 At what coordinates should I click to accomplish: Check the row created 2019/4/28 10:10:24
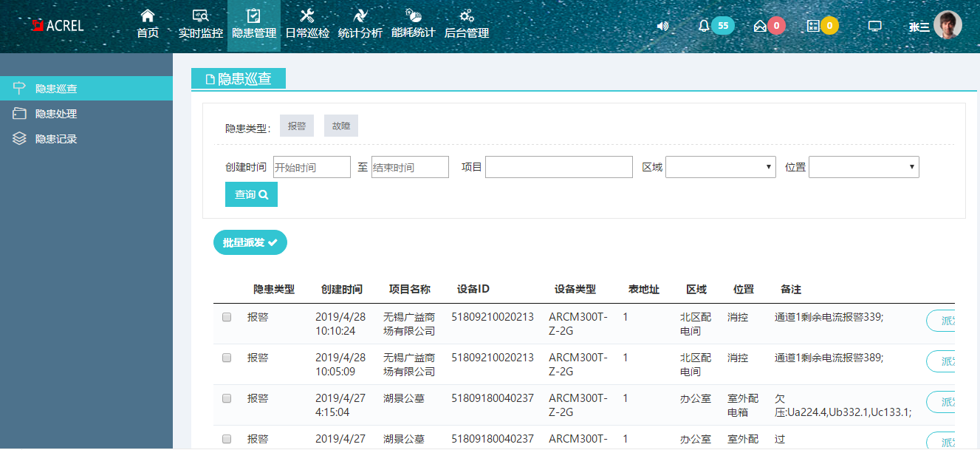[227, 317]
